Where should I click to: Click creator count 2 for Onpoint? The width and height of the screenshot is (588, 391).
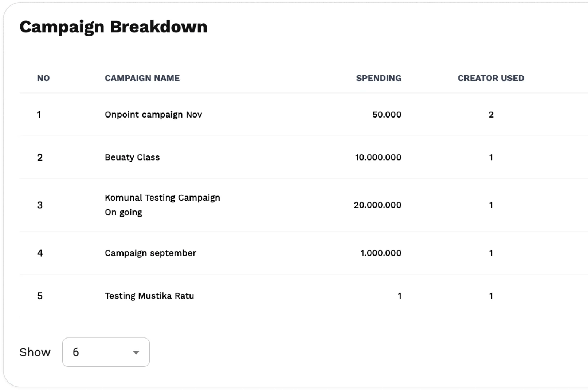[491, 115]
